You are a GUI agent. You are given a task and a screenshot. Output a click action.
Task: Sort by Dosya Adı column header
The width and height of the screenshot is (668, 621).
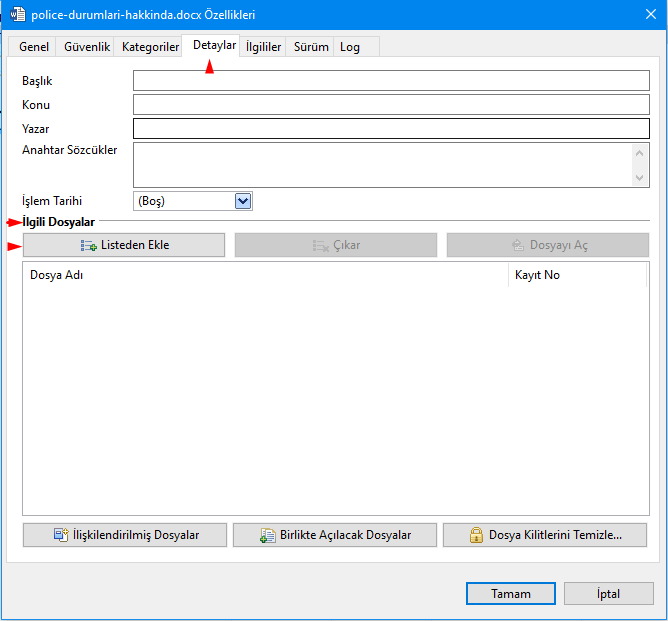265,275
